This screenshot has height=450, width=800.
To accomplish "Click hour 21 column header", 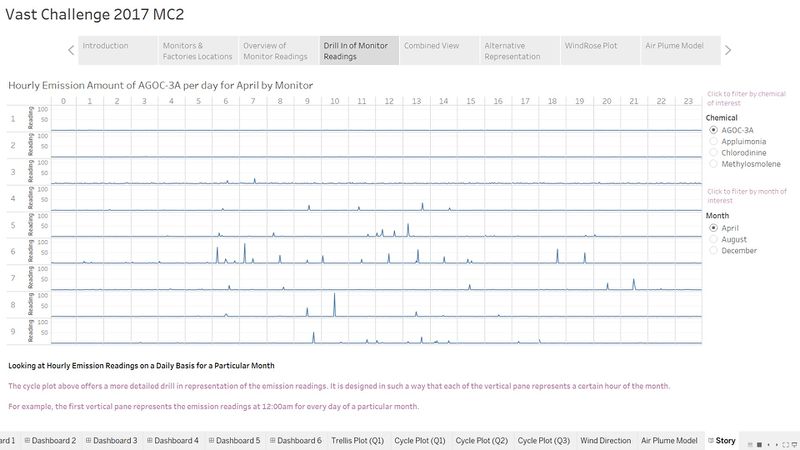I will click(x=634, y=101).
